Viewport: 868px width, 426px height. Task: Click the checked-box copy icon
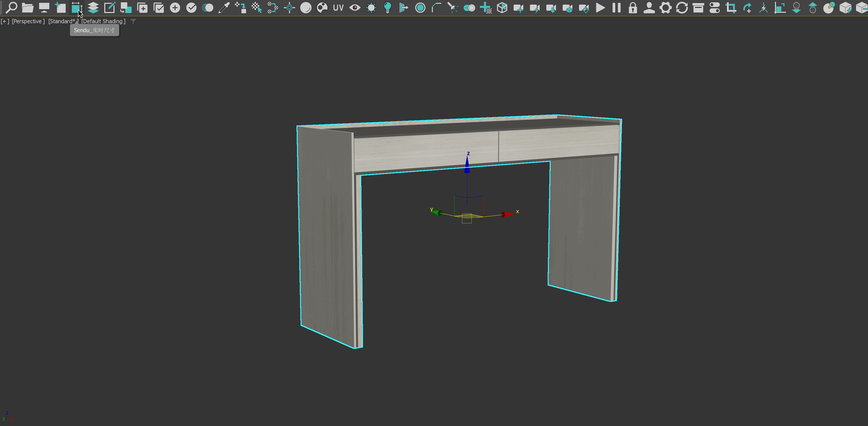158,7
